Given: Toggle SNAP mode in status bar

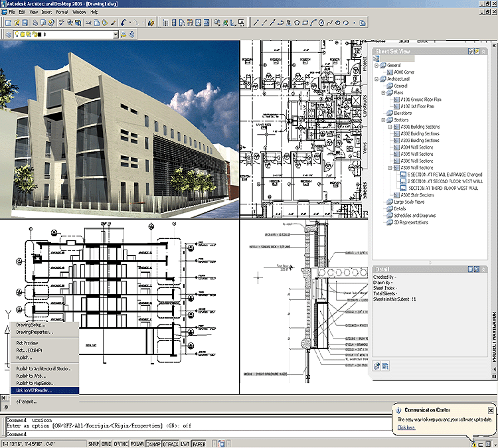Looking at the screenshot, I should coord(94,444).
